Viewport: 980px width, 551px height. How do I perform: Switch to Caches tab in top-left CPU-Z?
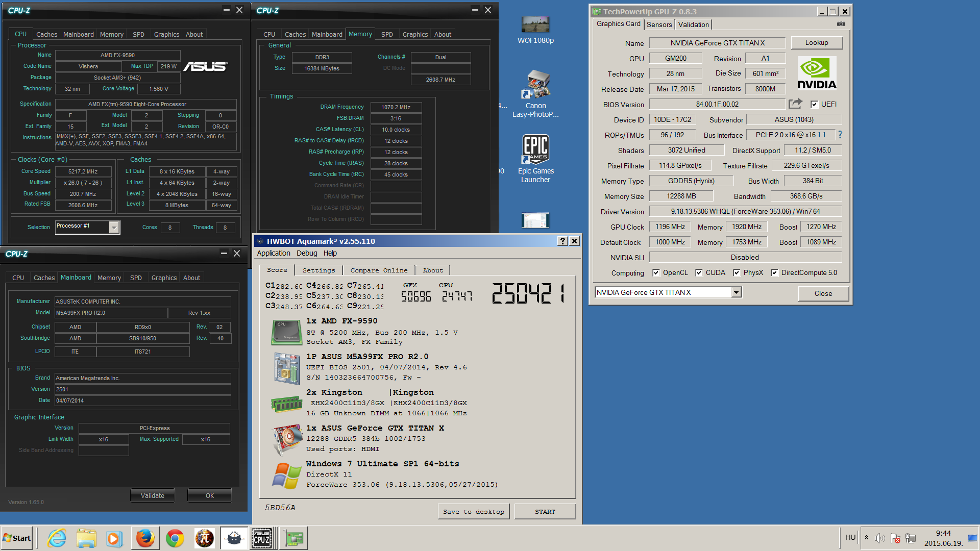coord(46,34)
